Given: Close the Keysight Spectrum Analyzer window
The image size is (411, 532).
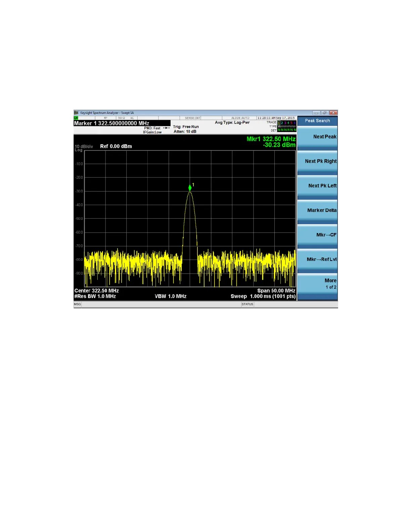Looking at the screenshot, I should (x=333, y=113).
